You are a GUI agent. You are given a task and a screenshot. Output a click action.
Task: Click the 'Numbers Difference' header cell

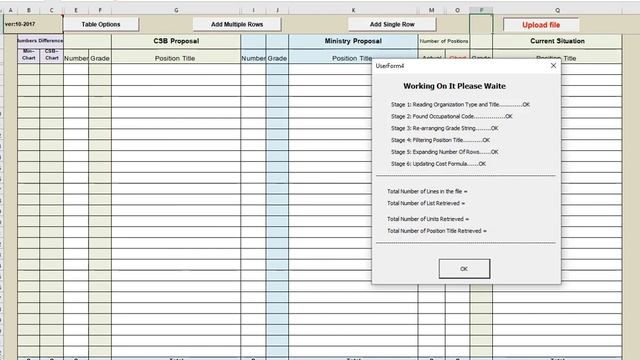tap(40, 41)
